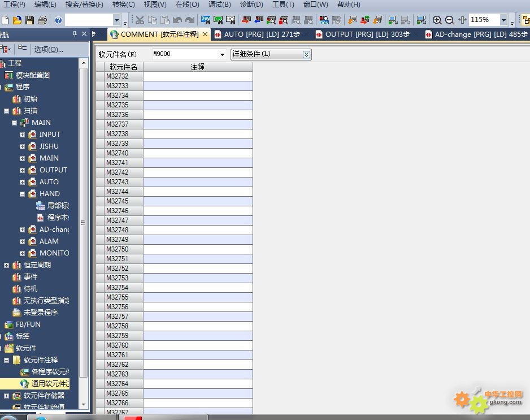530x420 pixels.
Task: Click the red-green Convert all programs icon
Action: [365, 20]
